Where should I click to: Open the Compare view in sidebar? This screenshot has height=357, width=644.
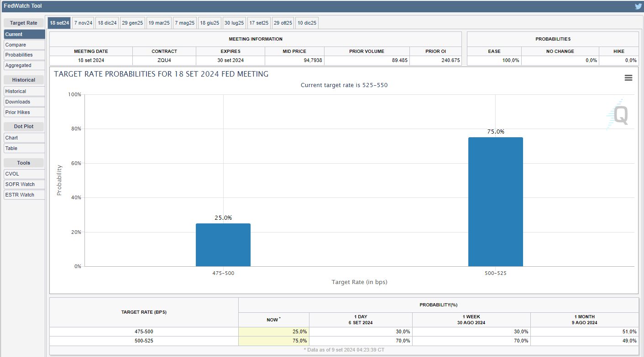pos(24,45)
